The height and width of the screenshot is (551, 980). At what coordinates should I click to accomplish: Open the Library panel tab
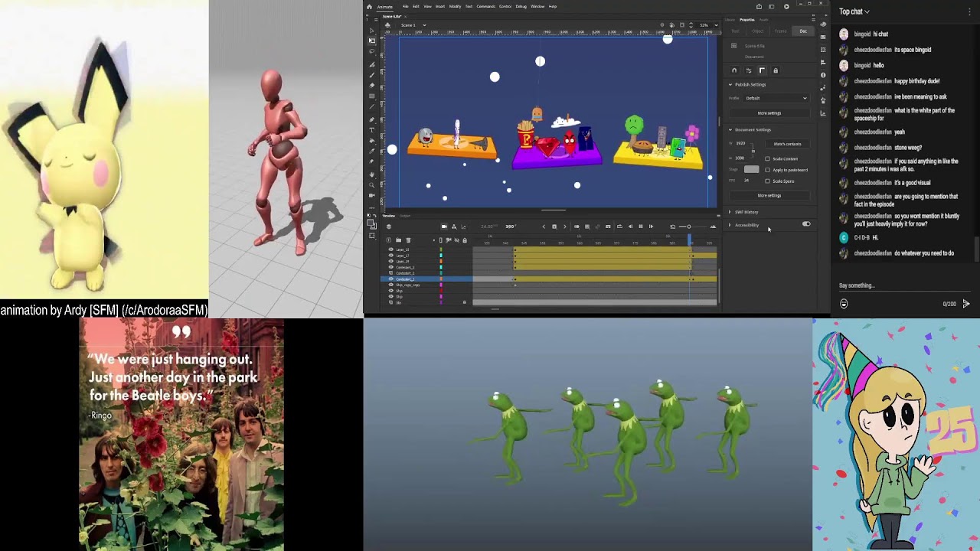[730, 20]
